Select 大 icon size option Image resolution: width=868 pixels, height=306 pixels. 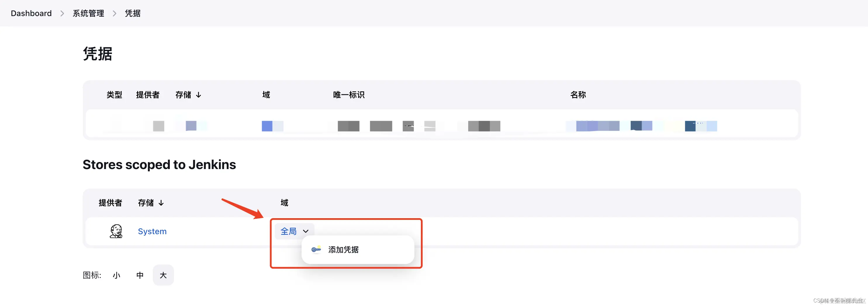tap(163, 275)
